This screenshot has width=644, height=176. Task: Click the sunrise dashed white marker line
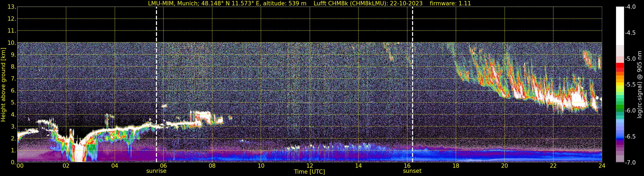tap(157, 85)
